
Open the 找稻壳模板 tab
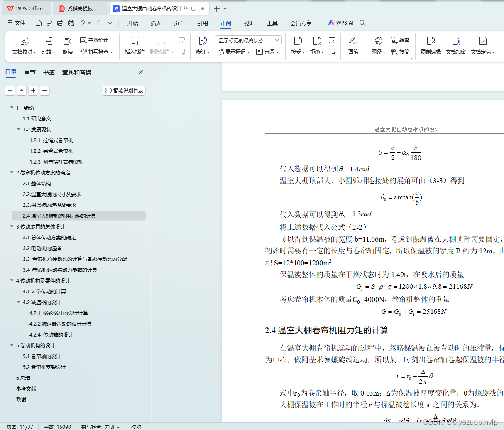coord(80,9)
